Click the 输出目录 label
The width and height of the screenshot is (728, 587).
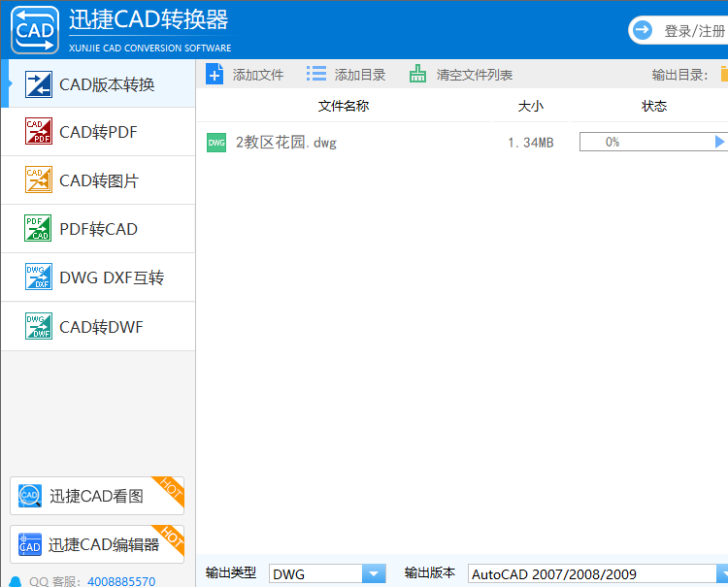point(679,75)
